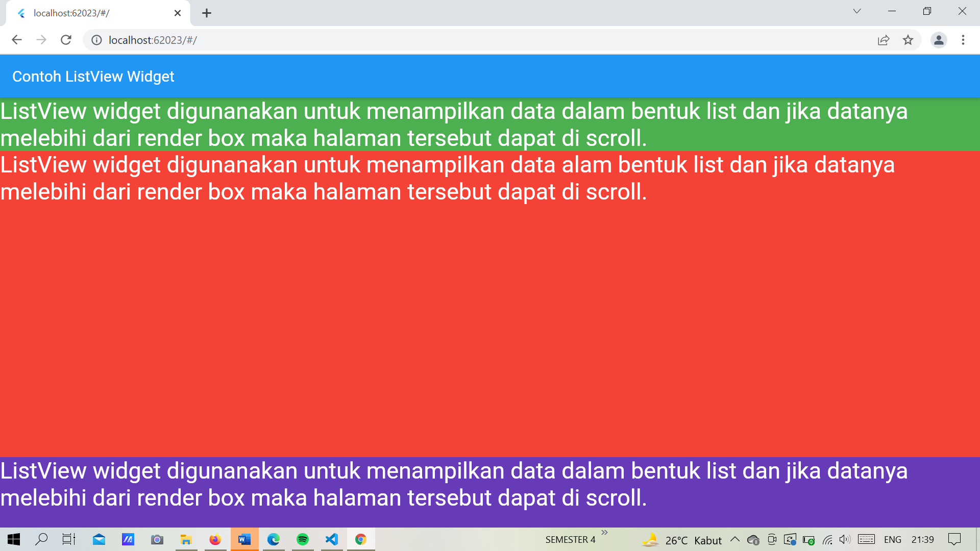980x551 pixels.
Task: Go back to the previous page
Action: (17, 40)
